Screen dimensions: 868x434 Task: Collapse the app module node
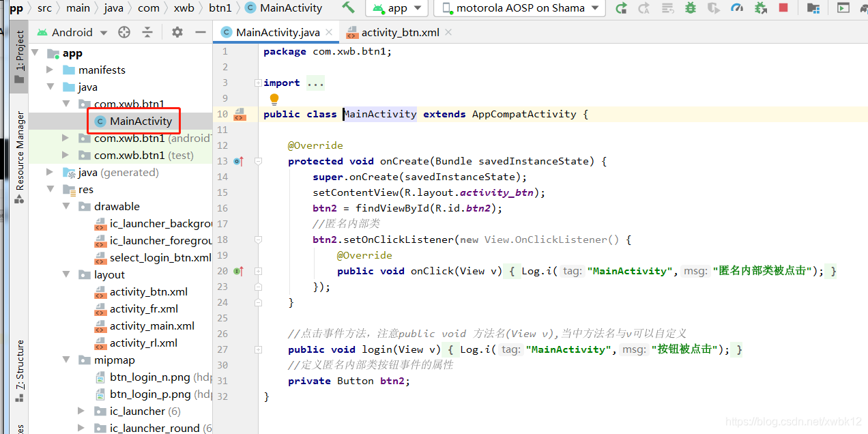(35, 53)
